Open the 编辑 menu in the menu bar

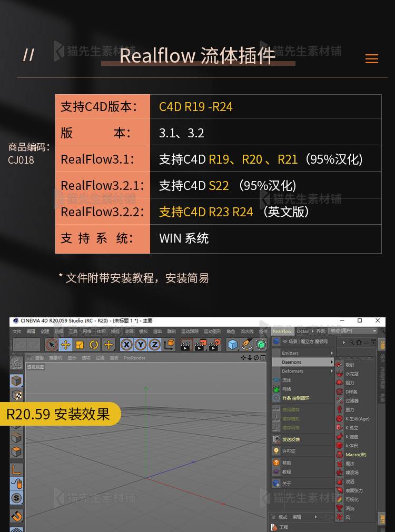pyautogui.click(x=31, y=331)
